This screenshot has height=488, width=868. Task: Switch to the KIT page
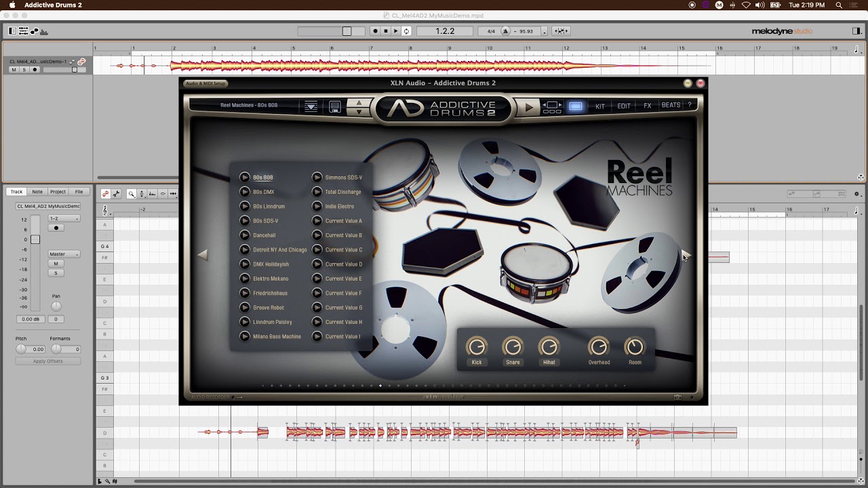(x=600, y=106)
